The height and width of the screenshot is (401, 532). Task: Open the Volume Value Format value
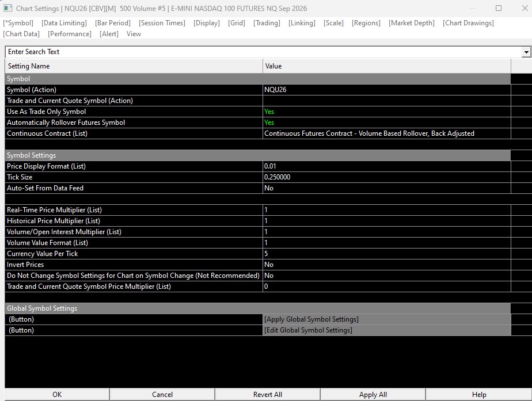click(x=387, y=243)
